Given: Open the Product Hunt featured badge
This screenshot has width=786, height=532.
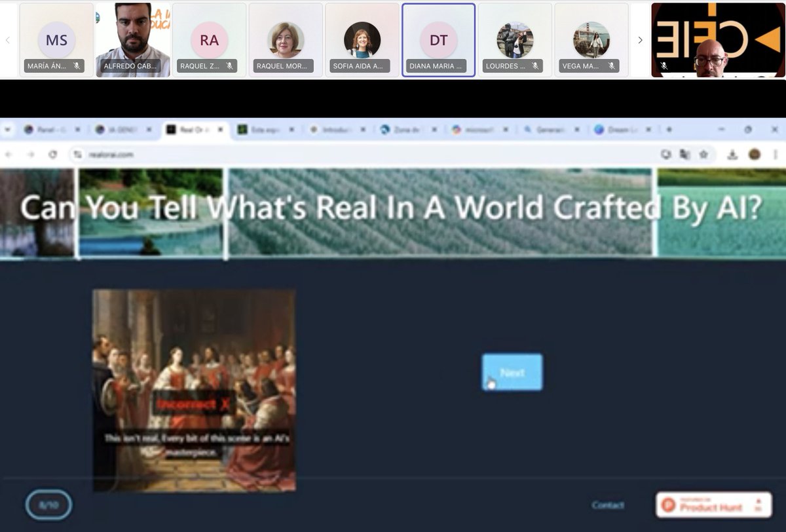Looking at the screenshot, I should [x=714, y=504].
